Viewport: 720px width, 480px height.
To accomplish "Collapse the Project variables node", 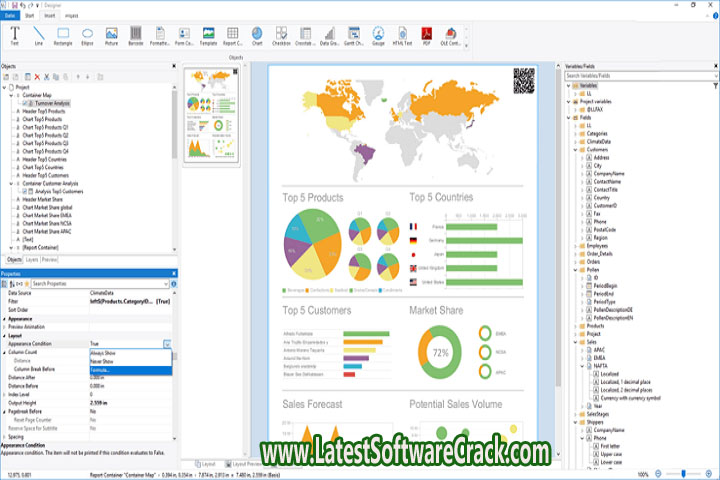I will click(x=569, y=102).
